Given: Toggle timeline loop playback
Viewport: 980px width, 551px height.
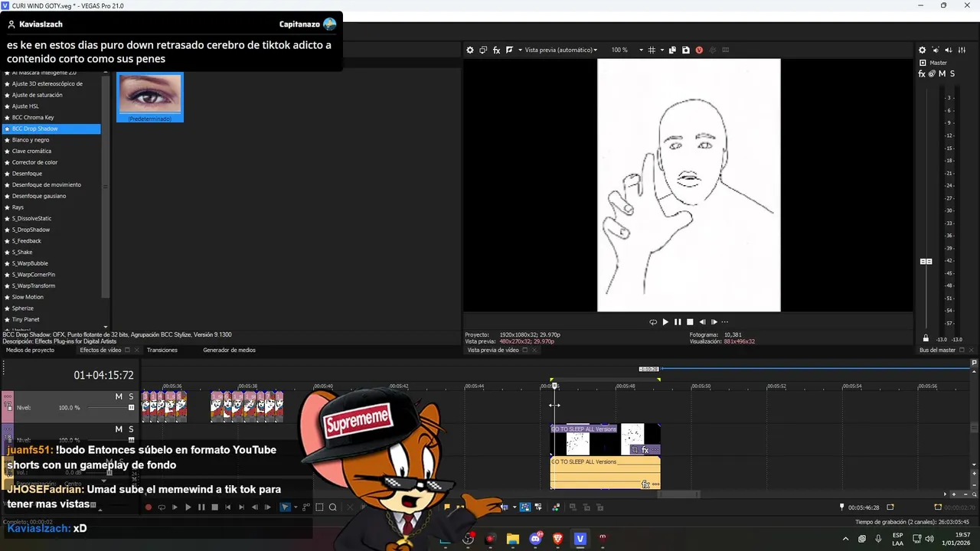Looking at the screenshot, I should coord(162,507).
